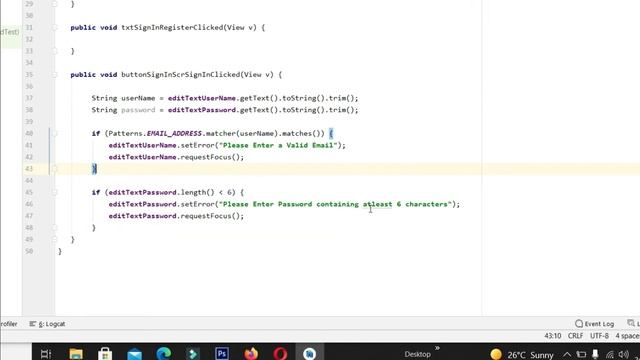Viewport: 640px width, 360px height.
Task: Open the 4 spaces indent setting
Action: pyautogui.click(x=627, y=336)
